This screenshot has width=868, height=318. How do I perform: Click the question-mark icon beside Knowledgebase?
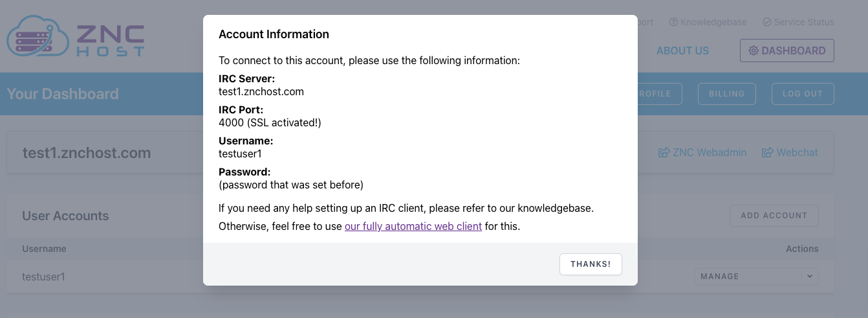coord(673,22)
